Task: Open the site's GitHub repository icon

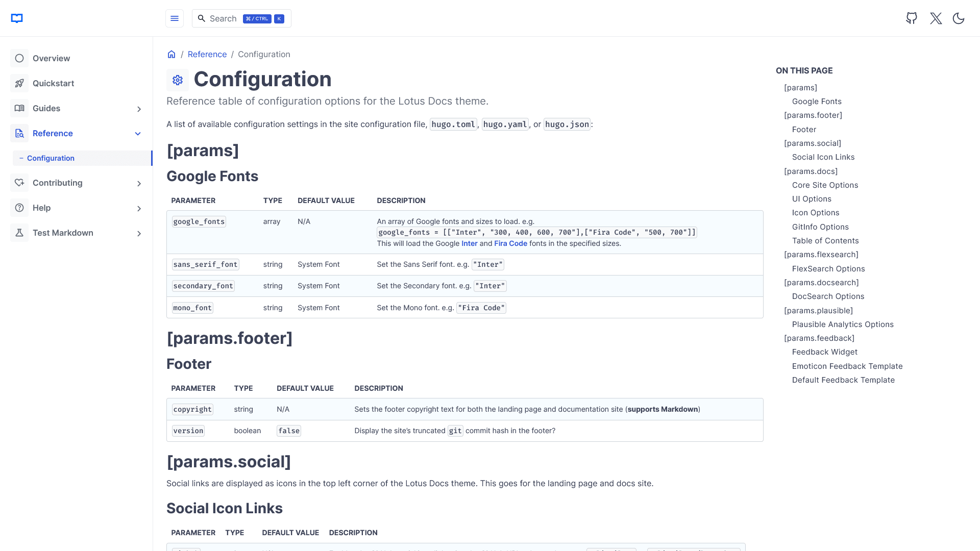Action: pos(912,18)
